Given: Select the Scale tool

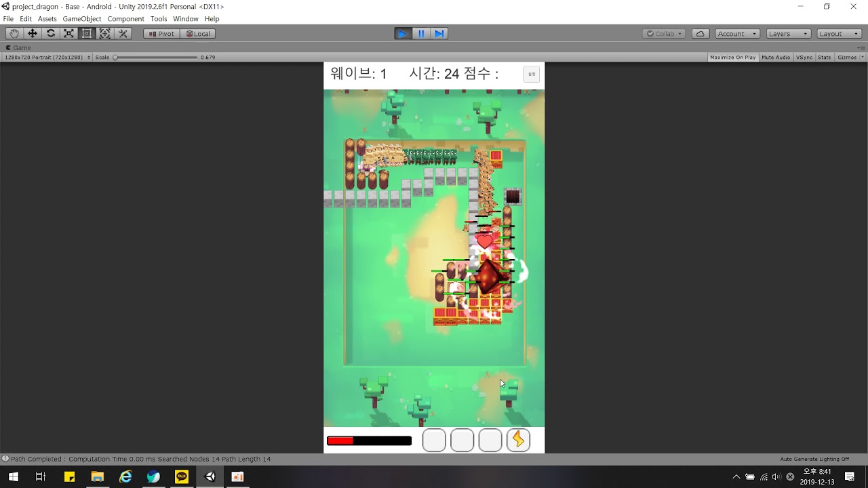Looking at the screenshot, I should click(x=68, y=33).
